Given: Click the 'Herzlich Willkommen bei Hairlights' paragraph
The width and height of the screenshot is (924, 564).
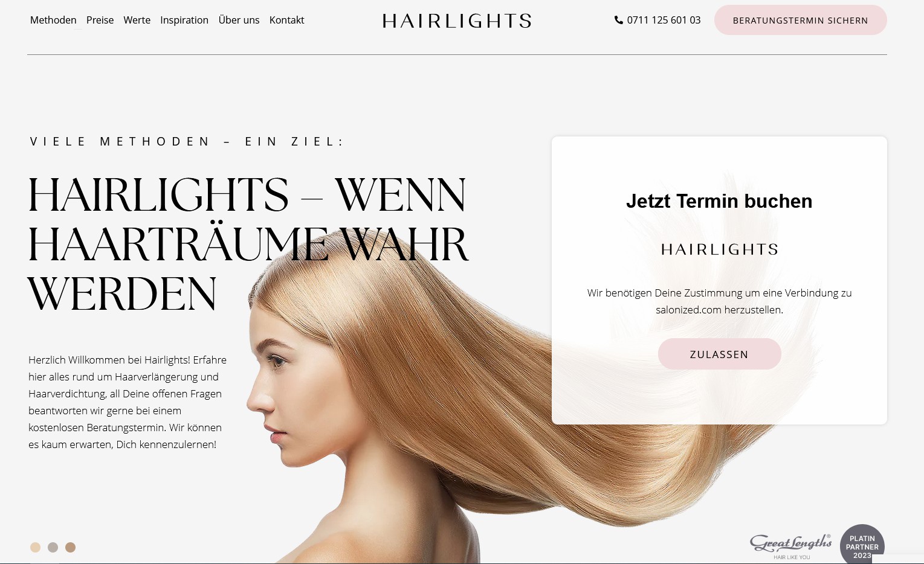Looking at the screenshot, I should coord(128,402).
